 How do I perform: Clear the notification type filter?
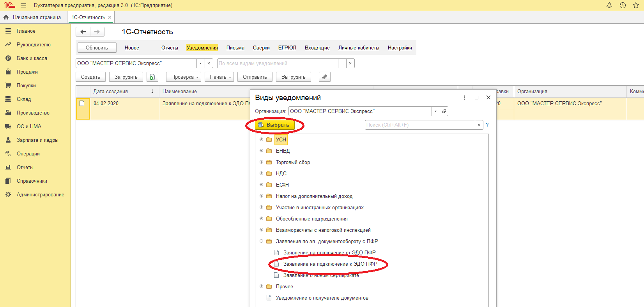[x=350, y=63]
